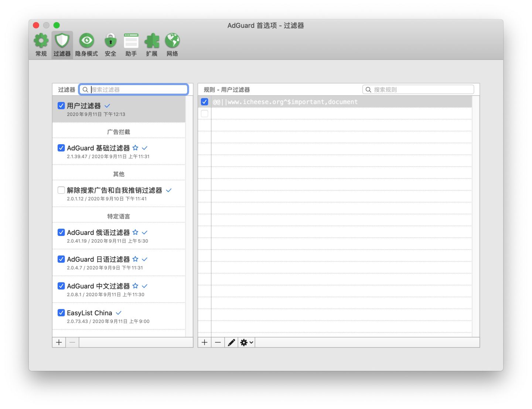Click star icon next to AdGuard 俄语过滤器
The width and height of the screenshot is (532, 409).
tap(135, 232)
